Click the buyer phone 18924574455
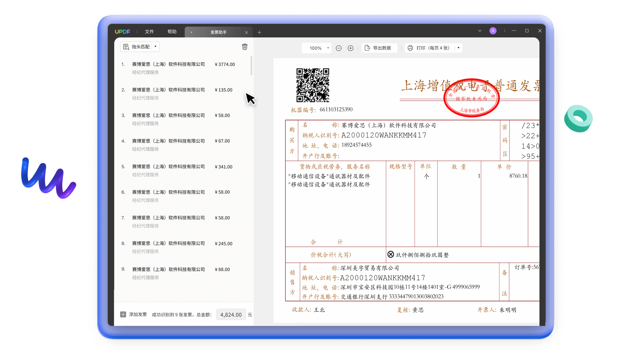This screenshot has height=364, width=624. click(357, 145)
